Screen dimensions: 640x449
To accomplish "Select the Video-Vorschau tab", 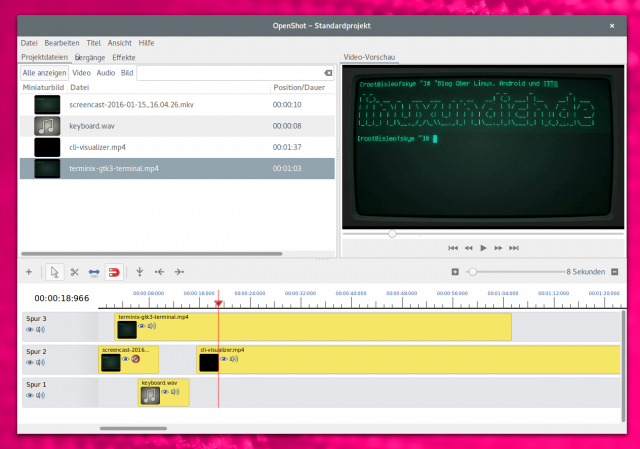I will click(x=369, y=57).
